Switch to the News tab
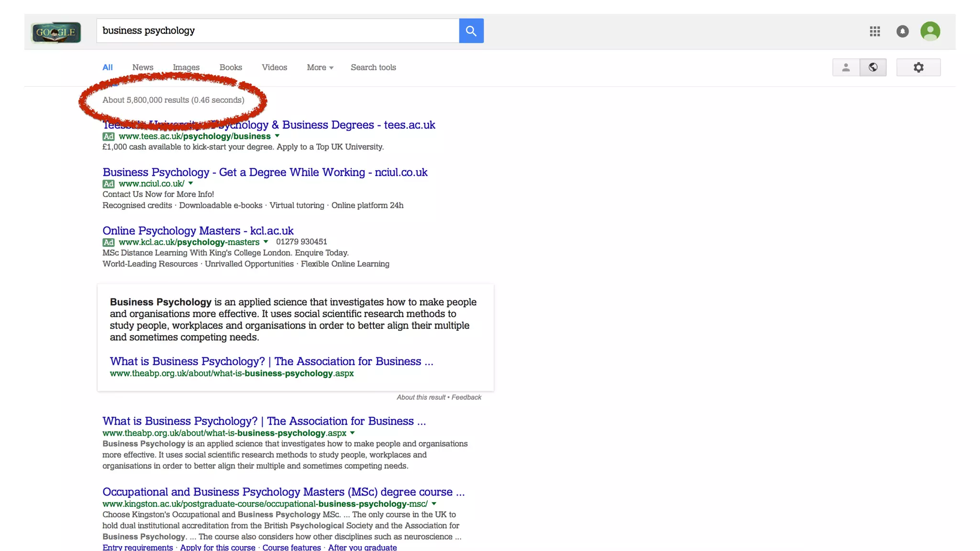Viewport: 980px width, 551px height. [x=143, y=67]
